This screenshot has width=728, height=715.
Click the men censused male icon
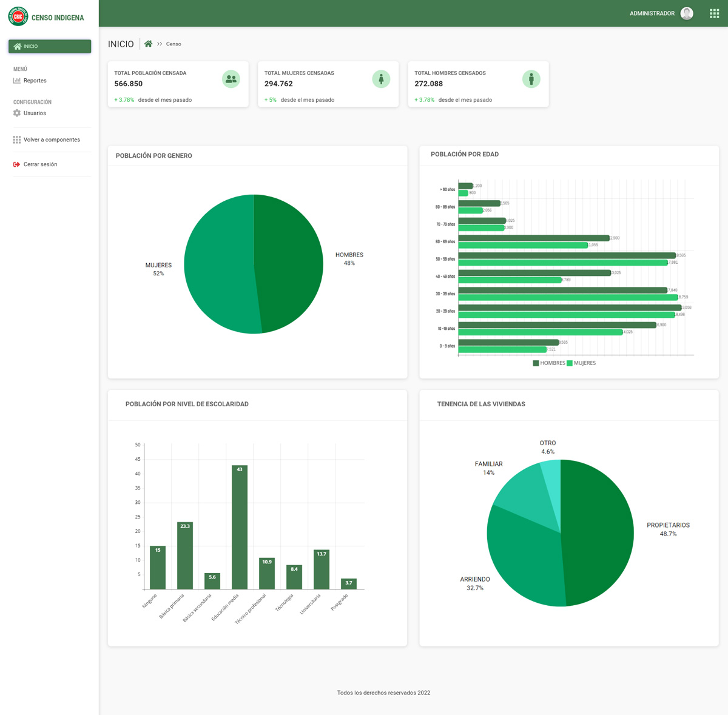tap(531, 79)
